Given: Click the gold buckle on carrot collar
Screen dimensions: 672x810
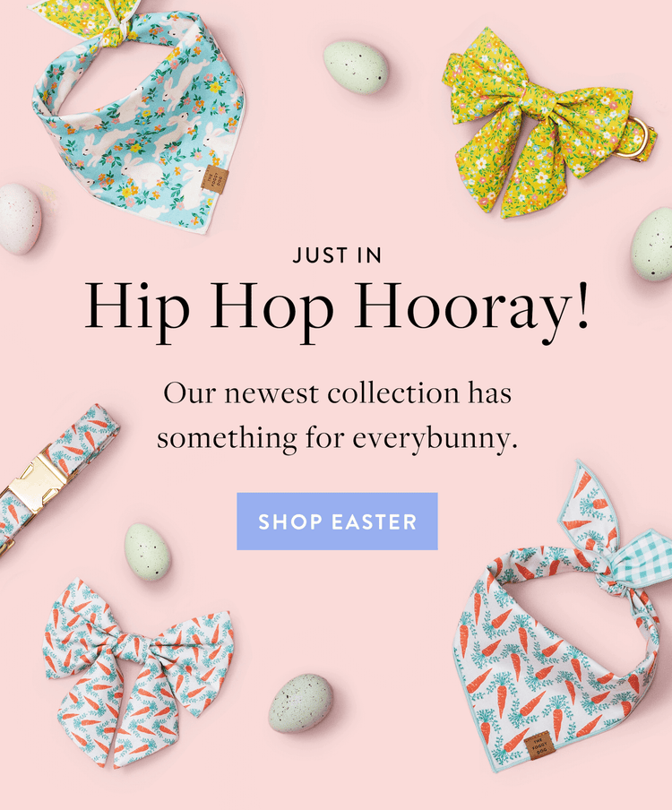Looking at the screenshot, I should 36,482.
